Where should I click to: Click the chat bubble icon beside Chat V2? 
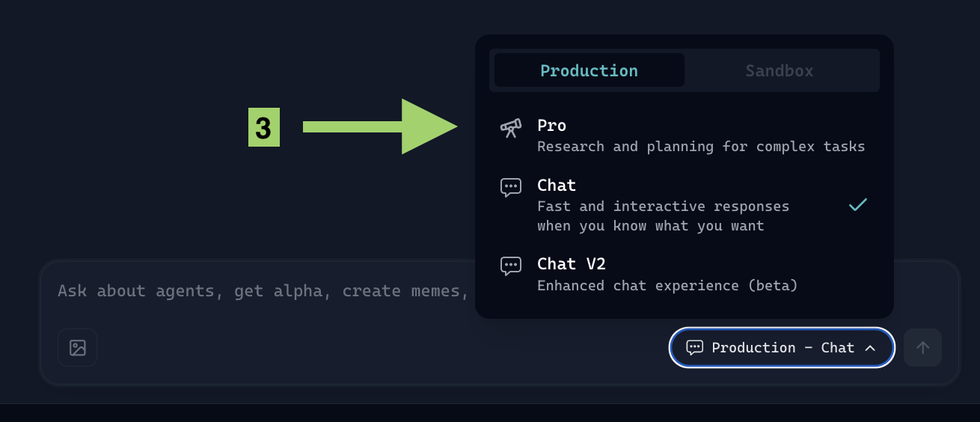point(510,266)
